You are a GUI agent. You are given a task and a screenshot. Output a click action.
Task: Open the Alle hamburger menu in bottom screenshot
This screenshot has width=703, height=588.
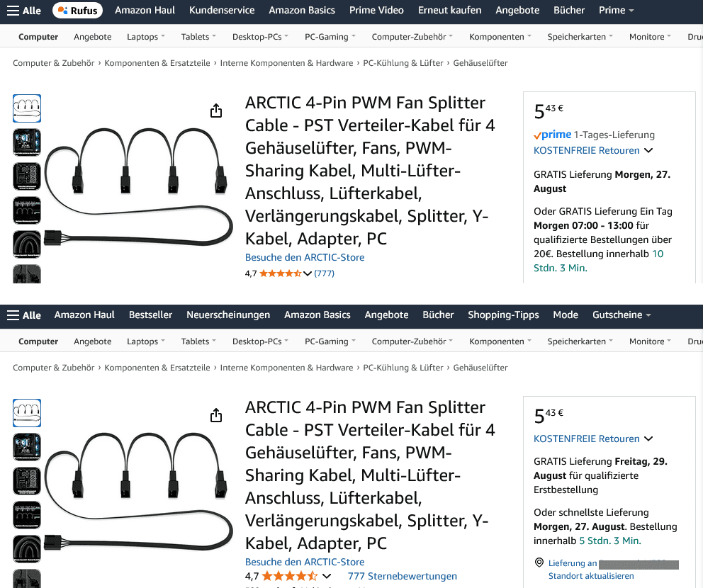point(23,315)
